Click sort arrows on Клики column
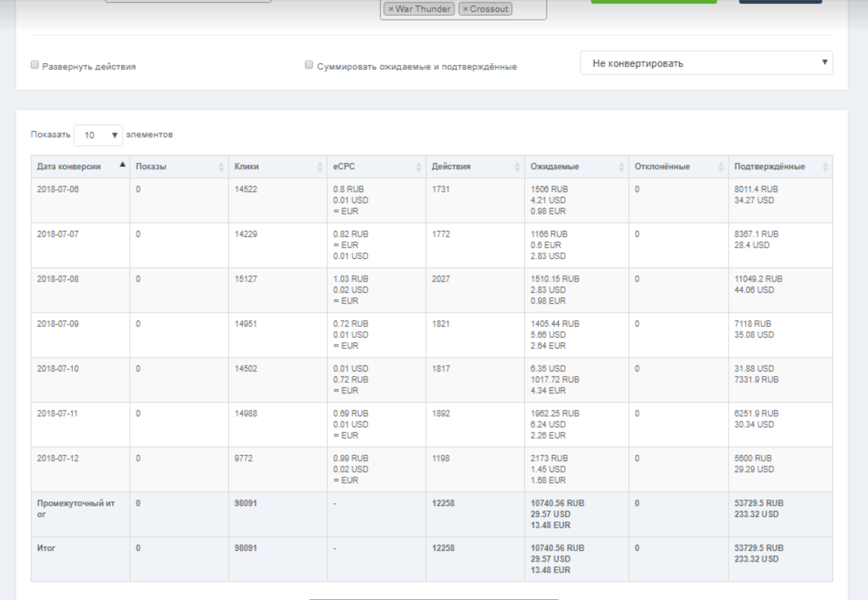 [x=320, y=167]
